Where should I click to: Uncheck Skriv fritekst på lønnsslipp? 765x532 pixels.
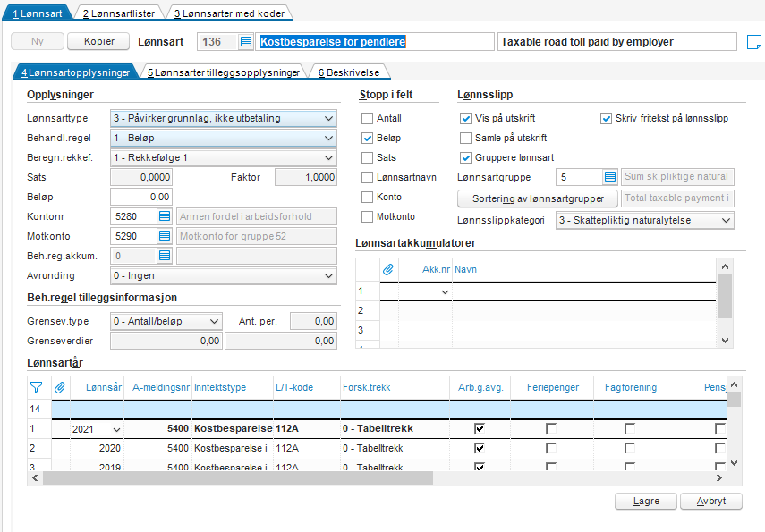coord(606,118)
